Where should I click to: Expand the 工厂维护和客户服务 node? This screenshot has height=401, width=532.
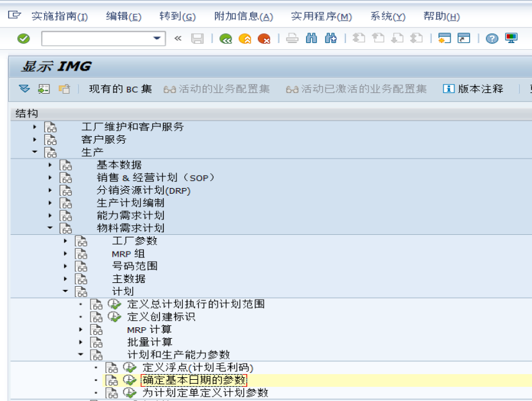[35, 127]
